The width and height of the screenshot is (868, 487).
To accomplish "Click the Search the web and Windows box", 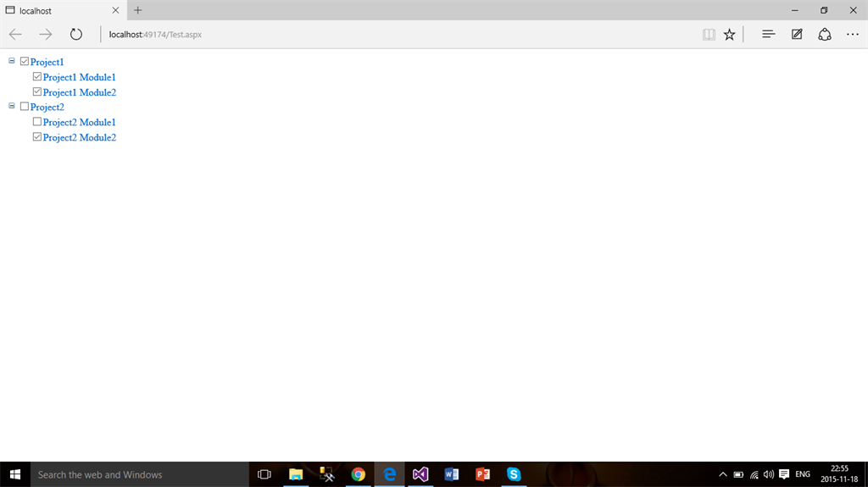I will [140, 474].
